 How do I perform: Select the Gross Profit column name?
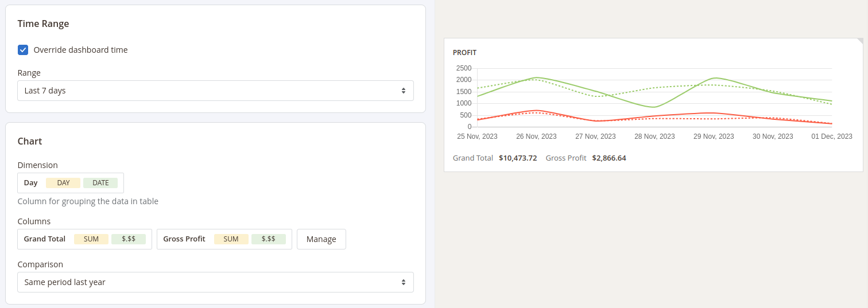point(184,239)
